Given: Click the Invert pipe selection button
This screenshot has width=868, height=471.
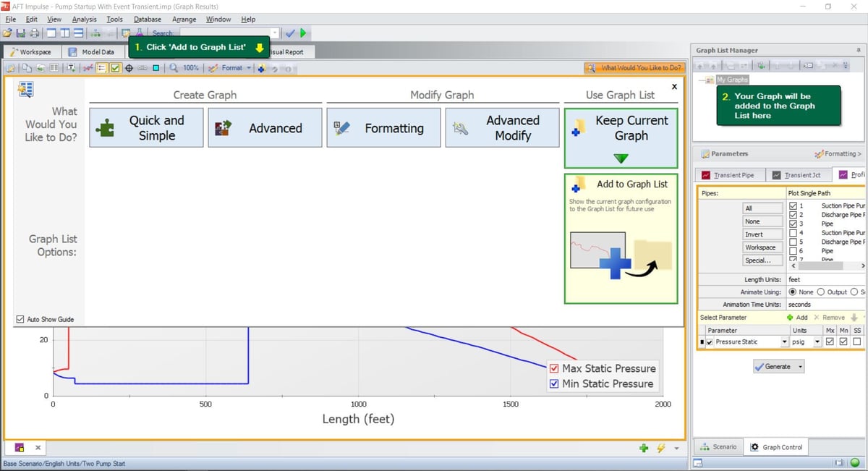Looking at the screenshot, I should [761, 234].
